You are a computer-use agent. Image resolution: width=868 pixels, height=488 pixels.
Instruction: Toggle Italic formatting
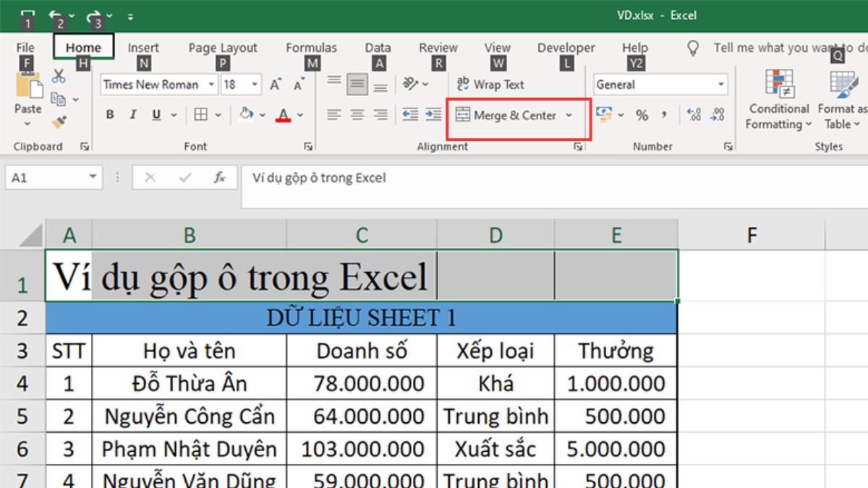[x=133, y=114]
